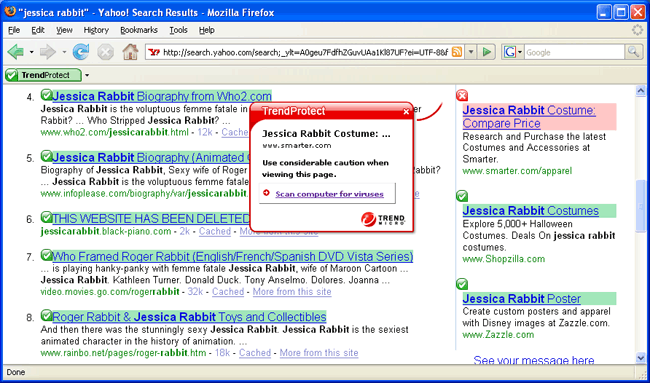The height and width of the screenshot is (383, 650).
Task: Click the green Go arrow button
Action: [487, 52]
